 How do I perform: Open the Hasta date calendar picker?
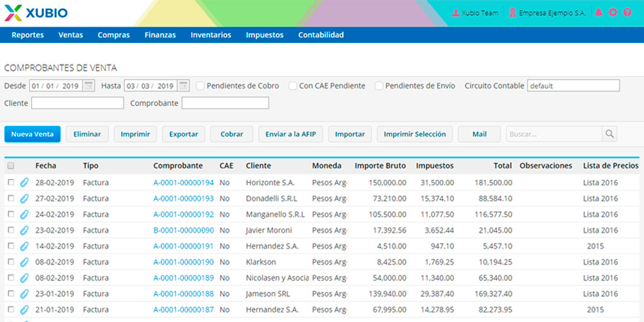coord(183,86)
